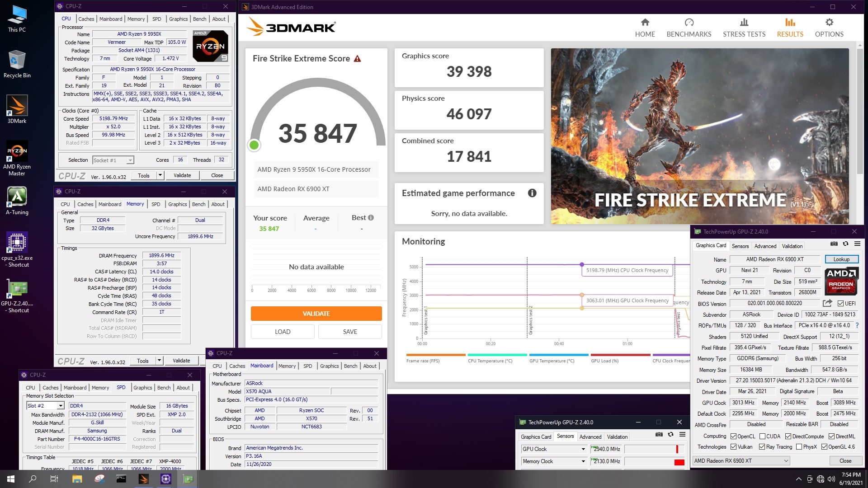Open the Advanced tab in GPU-Z

point(765,246)
